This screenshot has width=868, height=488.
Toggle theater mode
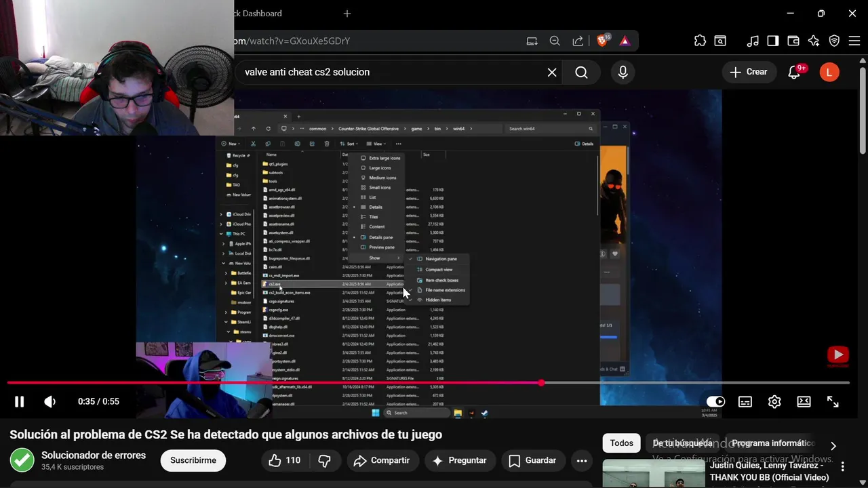(x=804, y=401)
